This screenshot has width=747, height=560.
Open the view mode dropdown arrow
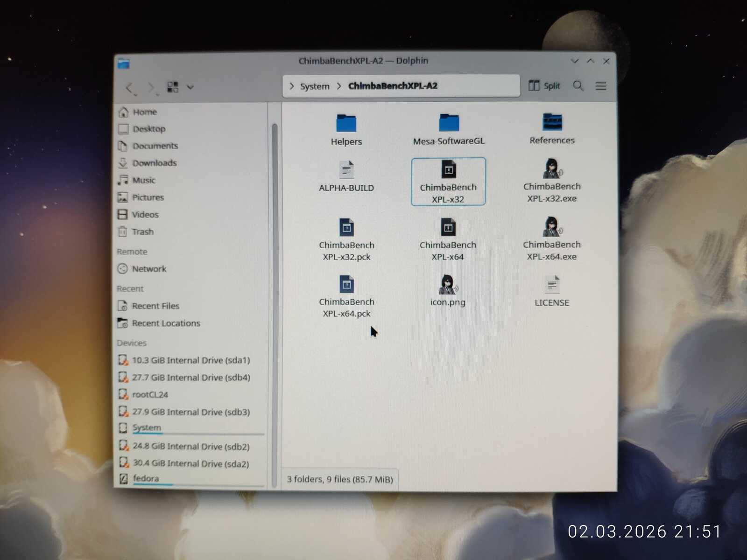tap(190, 87)
